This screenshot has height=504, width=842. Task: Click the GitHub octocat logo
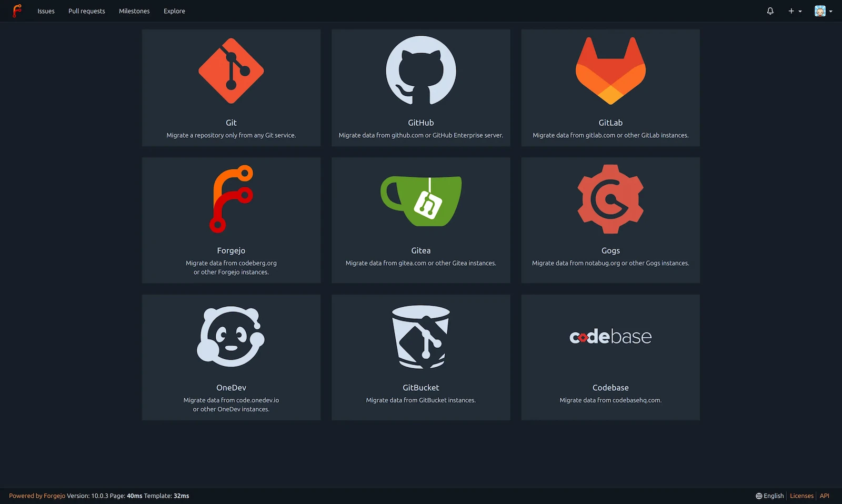(421, 70)
